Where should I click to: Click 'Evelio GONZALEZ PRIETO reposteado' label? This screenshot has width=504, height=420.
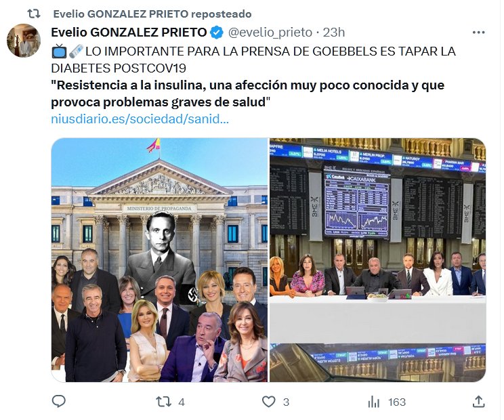(152, 14)
